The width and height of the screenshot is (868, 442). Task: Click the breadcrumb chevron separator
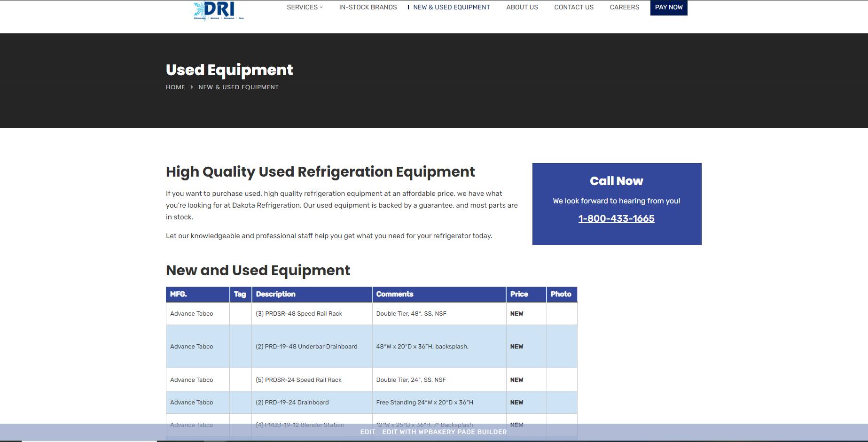[192, 87]
